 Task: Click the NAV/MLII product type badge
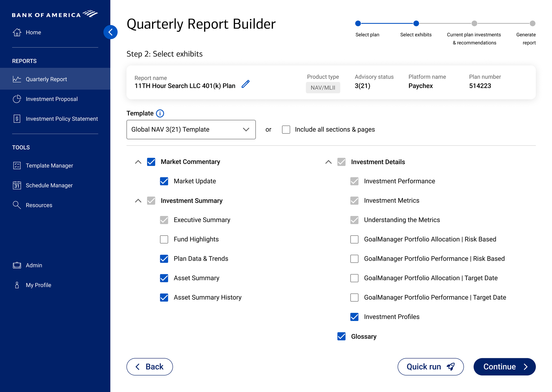pos(323,88)
